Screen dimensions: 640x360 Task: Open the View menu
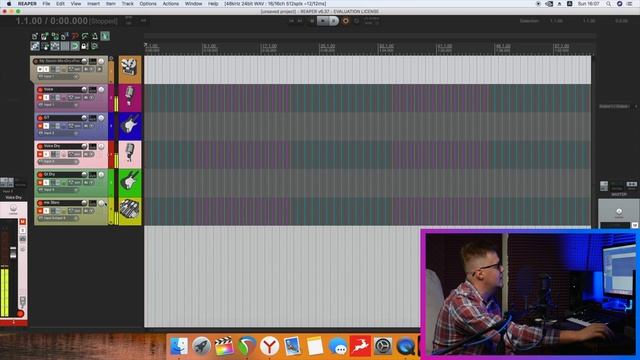click(x=76, y=4)
